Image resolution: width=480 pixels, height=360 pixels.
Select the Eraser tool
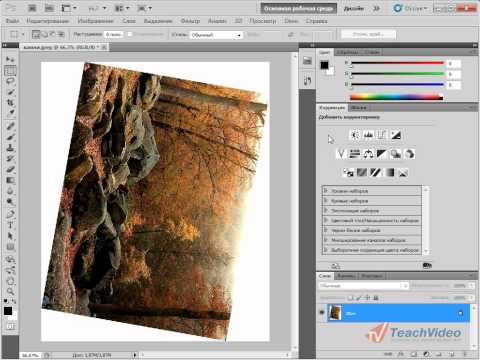(x=10, y=170)
